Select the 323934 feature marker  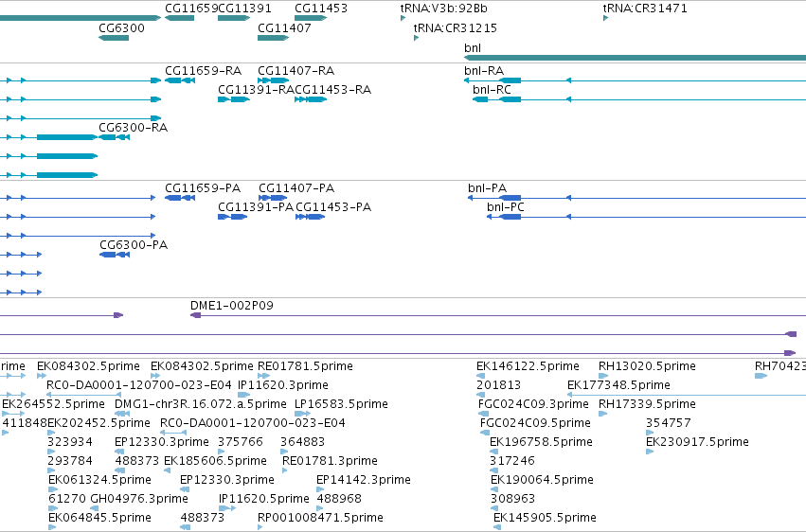pyautogui.click(x=51, y=452)
